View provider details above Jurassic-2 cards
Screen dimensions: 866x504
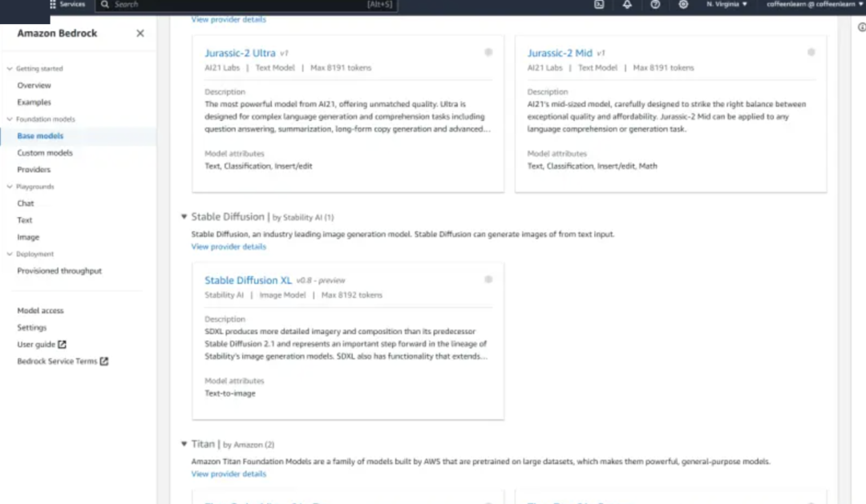(x=229, y=19)
